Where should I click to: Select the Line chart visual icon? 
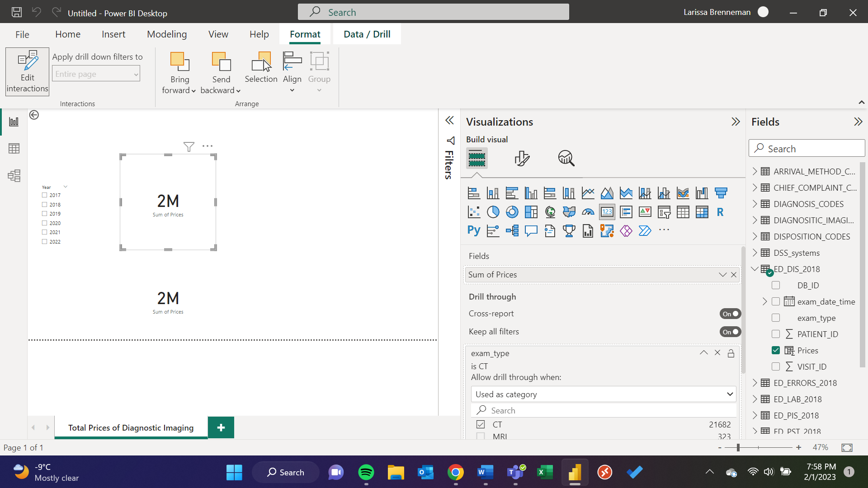point(588,193)
